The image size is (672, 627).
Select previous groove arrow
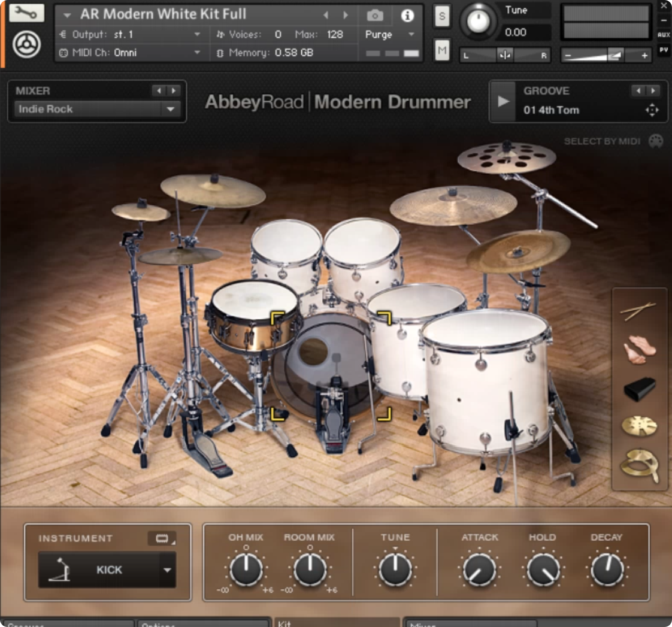click(x=638, y=90)
